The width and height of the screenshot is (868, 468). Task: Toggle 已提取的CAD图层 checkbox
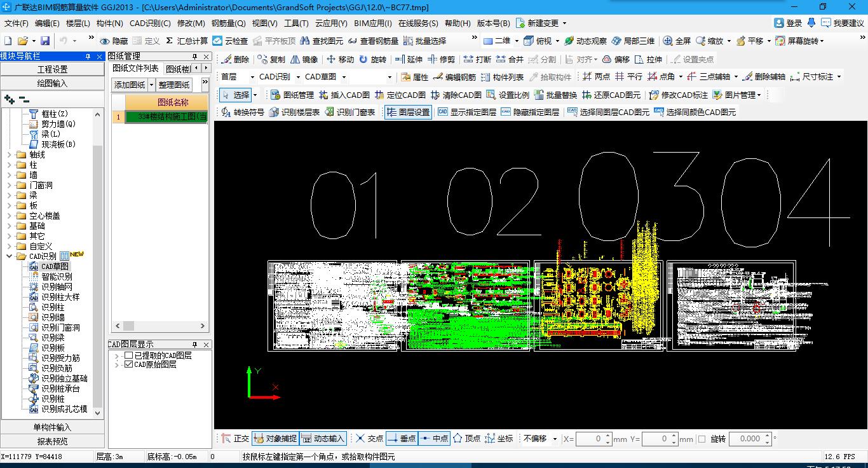pyautogui.click(x=129, y=355)
